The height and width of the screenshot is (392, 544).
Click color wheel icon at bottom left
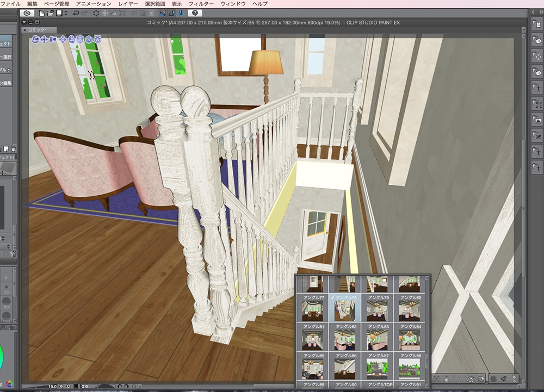[9, 383]
